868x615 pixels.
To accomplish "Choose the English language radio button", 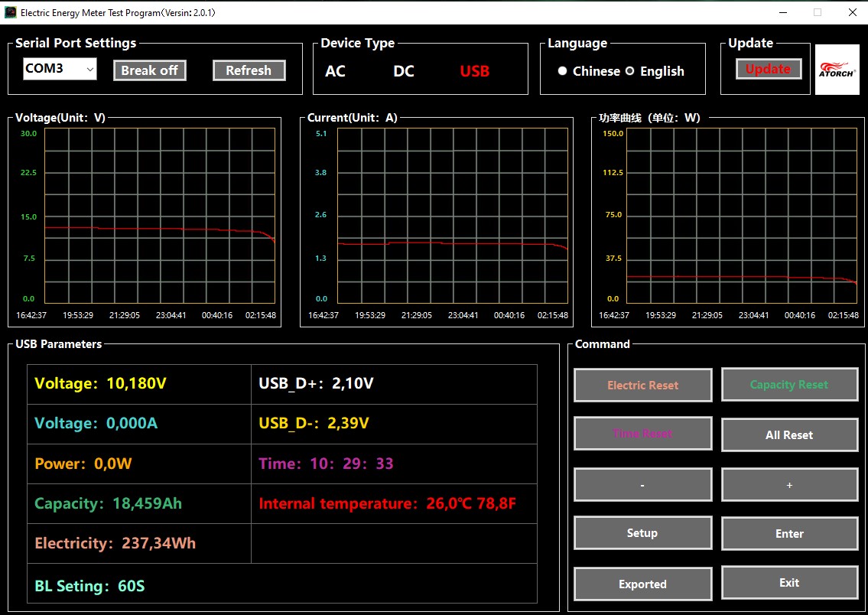I will click(x=629, y=71).
